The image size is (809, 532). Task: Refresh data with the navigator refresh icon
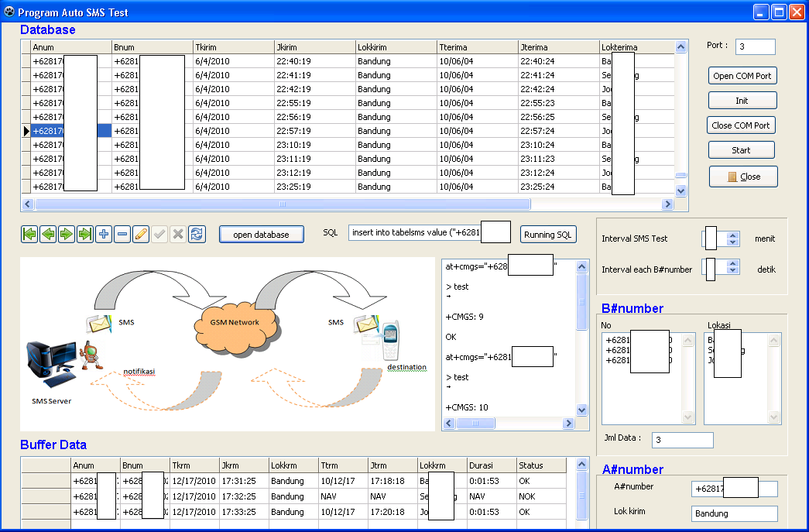point(197,234)
